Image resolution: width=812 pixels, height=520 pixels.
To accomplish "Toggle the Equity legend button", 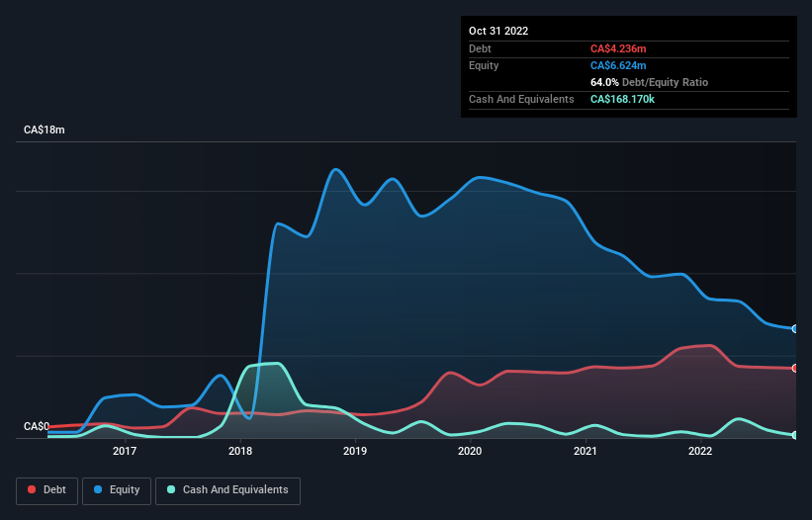I will coord(117,490).
